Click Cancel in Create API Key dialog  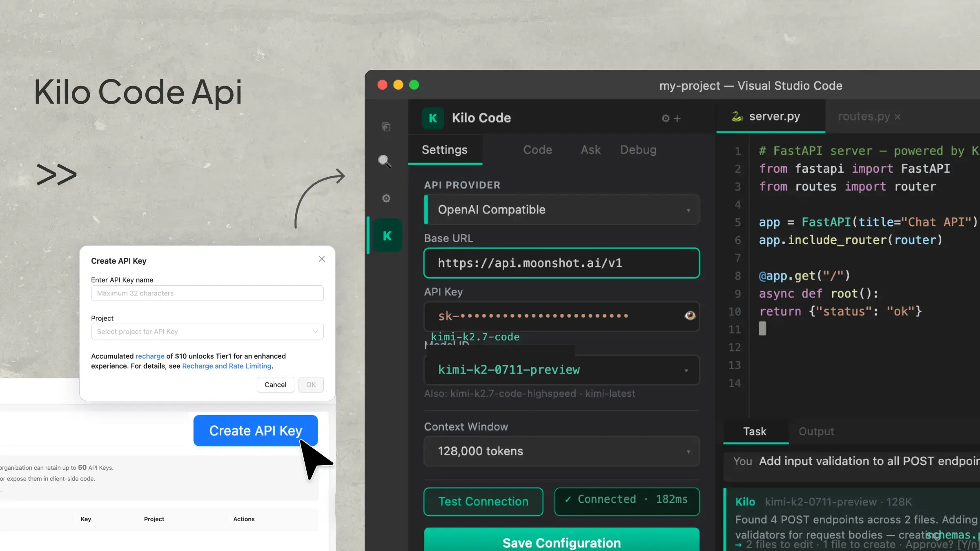(x=275, y=384)
